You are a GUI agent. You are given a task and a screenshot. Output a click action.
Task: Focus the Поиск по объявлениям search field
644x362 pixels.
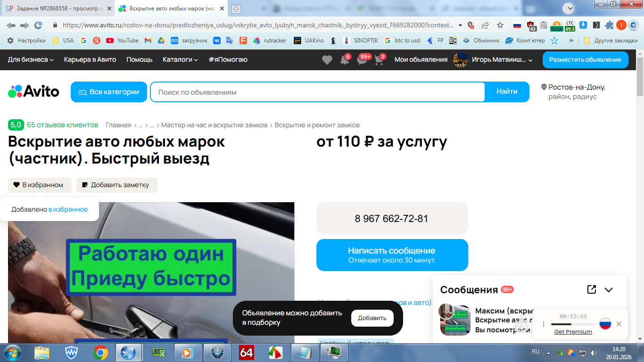coord(317,92)
